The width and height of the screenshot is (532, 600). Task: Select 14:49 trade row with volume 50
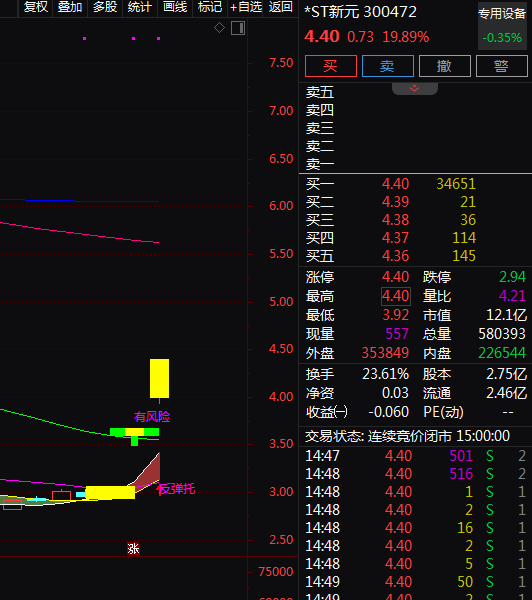[416, 582]
